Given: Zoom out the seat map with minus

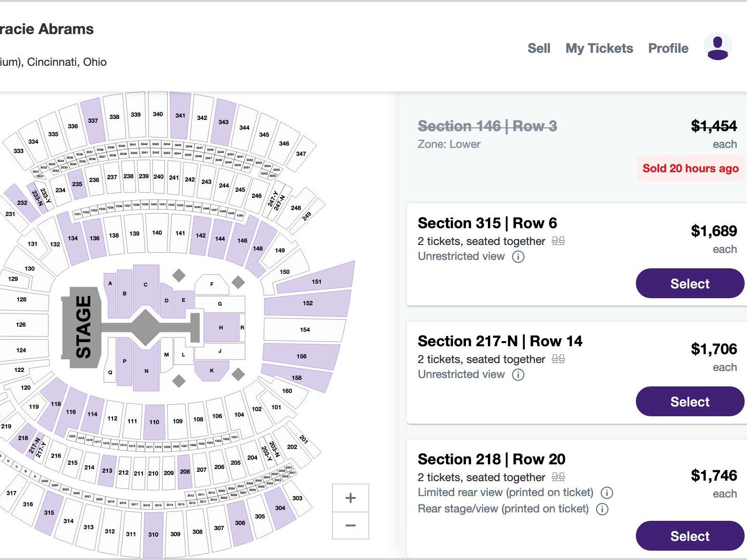Looking at the screenshot, I should pyautogui.click(x=351, y=525).
